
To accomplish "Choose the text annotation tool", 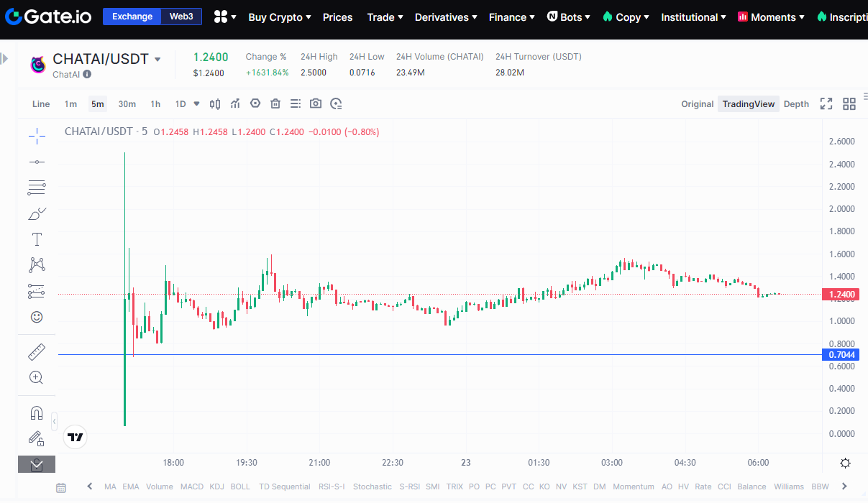I will 37,239.
